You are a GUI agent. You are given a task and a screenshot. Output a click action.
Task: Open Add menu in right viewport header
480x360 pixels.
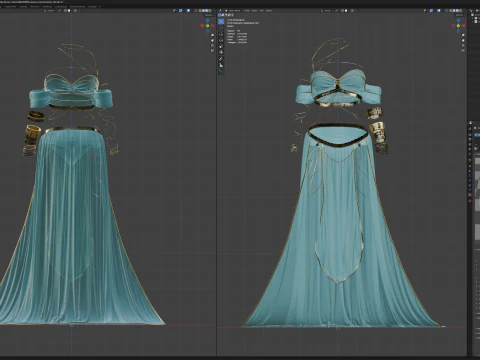pos(261,10)
